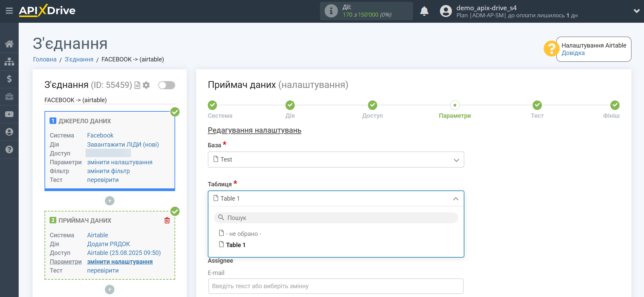Viewport: 644px width, 297px height.
Task: Open connection settings gear icon
Action: point(146,85)
